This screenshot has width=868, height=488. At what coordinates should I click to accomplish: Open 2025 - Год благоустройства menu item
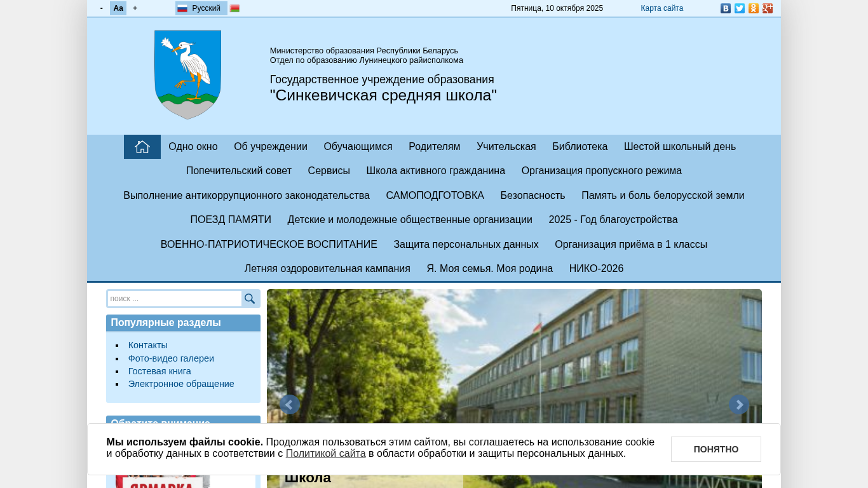coord(613,220)
